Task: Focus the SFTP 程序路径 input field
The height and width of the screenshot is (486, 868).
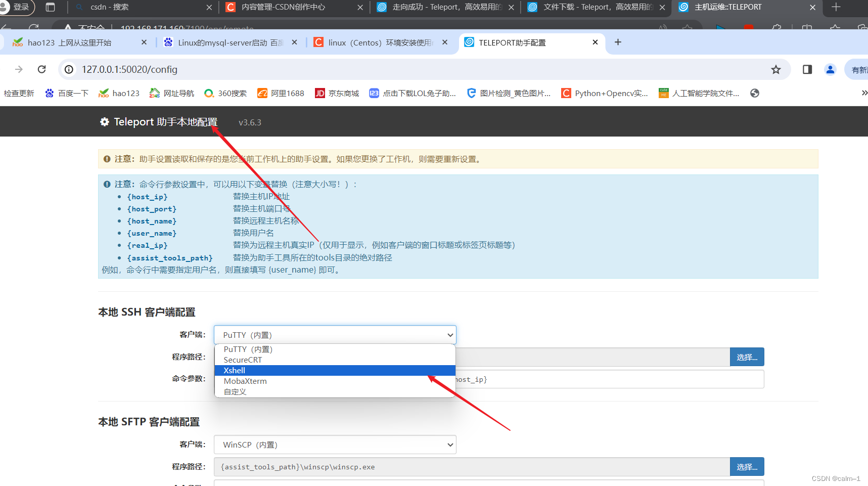Action: (472, 467)
